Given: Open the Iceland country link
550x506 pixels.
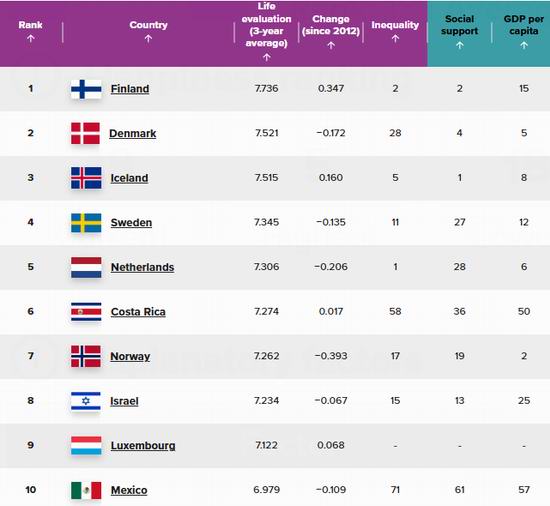Looking at the screenshot, I should (129, 178).
